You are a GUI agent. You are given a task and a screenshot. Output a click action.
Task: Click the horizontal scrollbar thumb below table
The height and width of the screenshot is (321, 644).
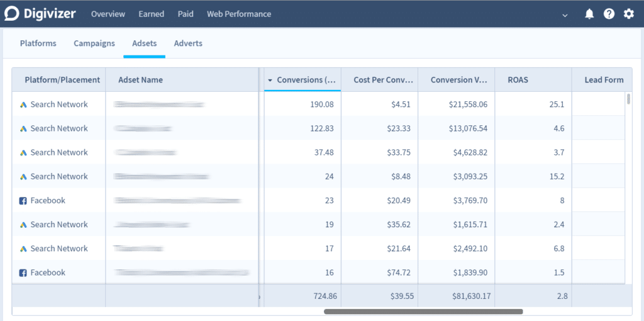423,311
